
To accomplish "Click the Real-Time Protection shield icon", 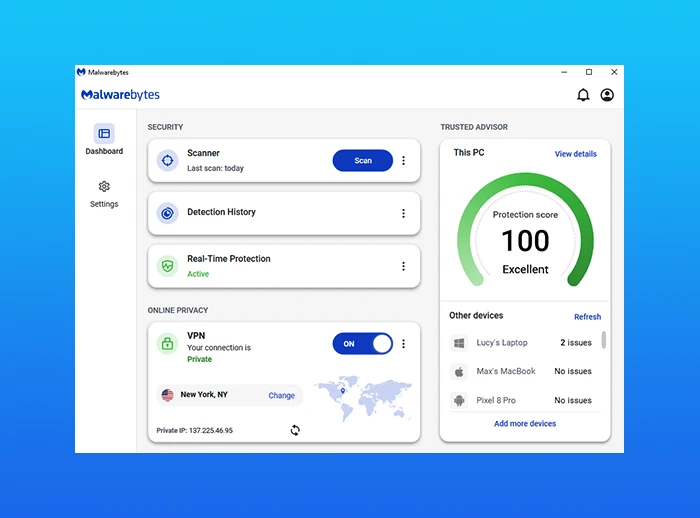I will (x=167, y=266).
